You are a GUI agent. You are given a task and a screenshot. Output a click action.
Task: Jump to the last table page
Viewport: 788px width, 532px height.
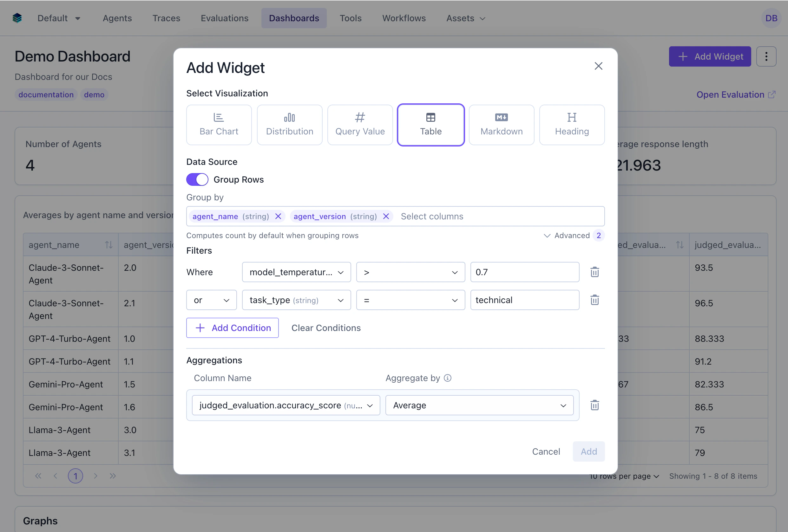(x=113, y=476)
